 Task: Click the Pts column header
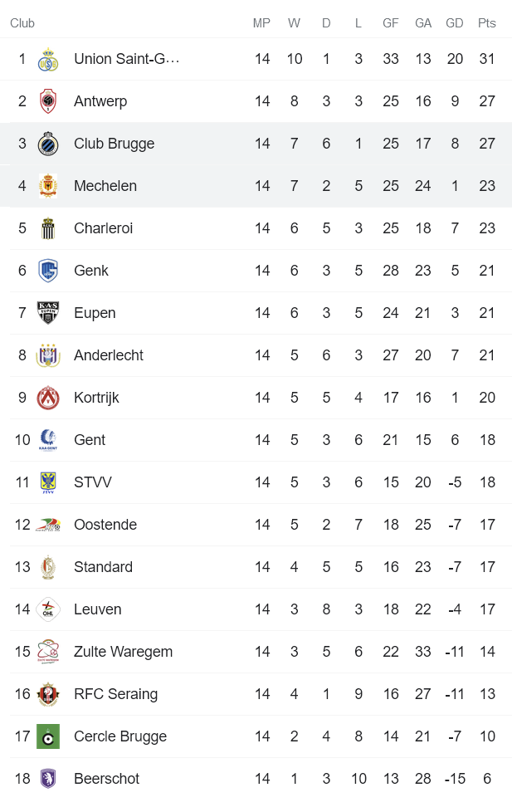point(487,23)
